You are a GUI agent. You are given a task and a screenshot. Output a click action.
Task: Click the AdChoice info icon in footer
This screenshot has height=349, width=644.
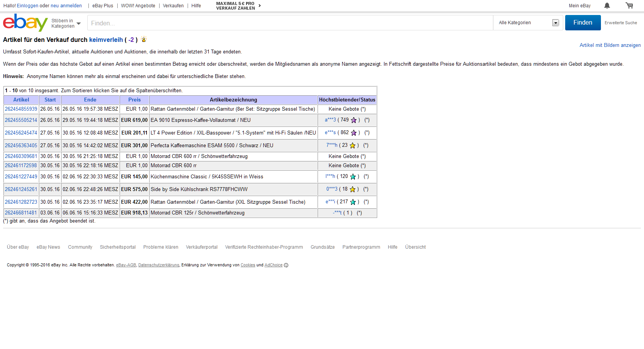click(x=286, y=265)
